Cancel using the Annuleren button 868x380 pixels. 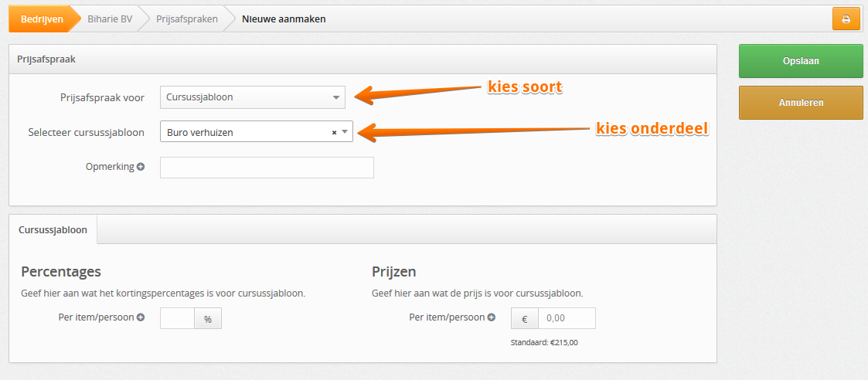point(801,102)
